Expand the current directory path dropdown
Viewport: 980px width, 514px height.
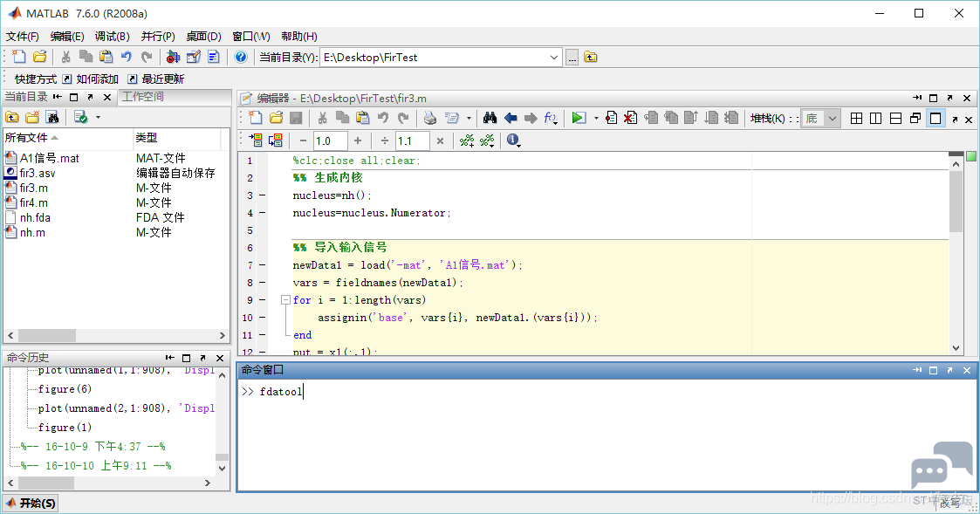554,58
